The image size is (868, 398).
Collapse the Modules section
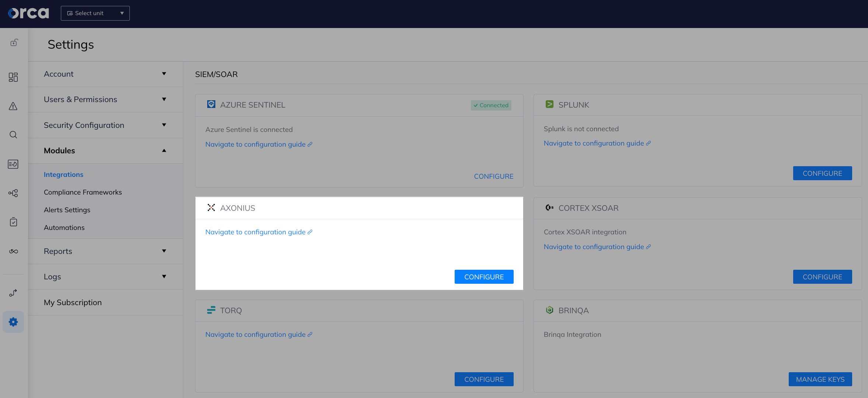click(x=106, y=151)
